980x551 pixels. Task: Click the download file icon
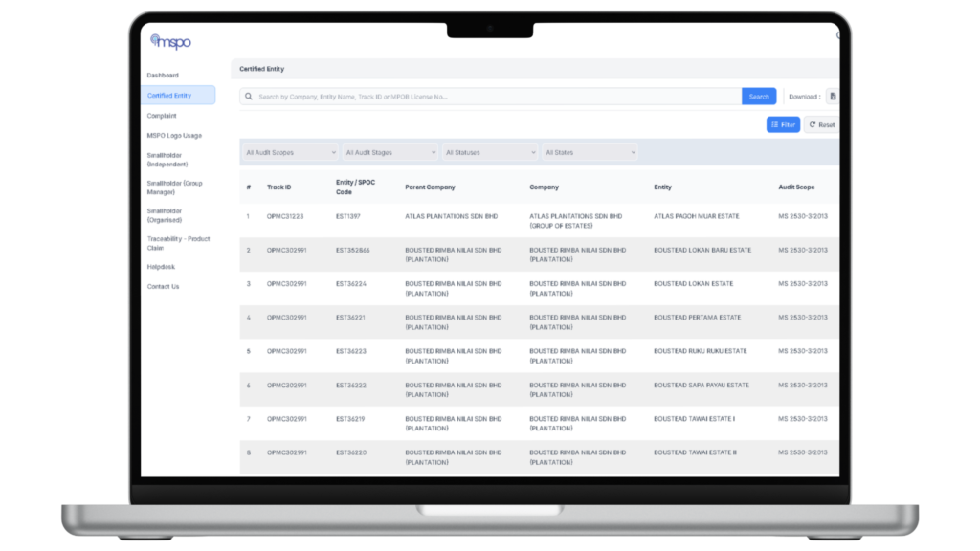point(832,97)
